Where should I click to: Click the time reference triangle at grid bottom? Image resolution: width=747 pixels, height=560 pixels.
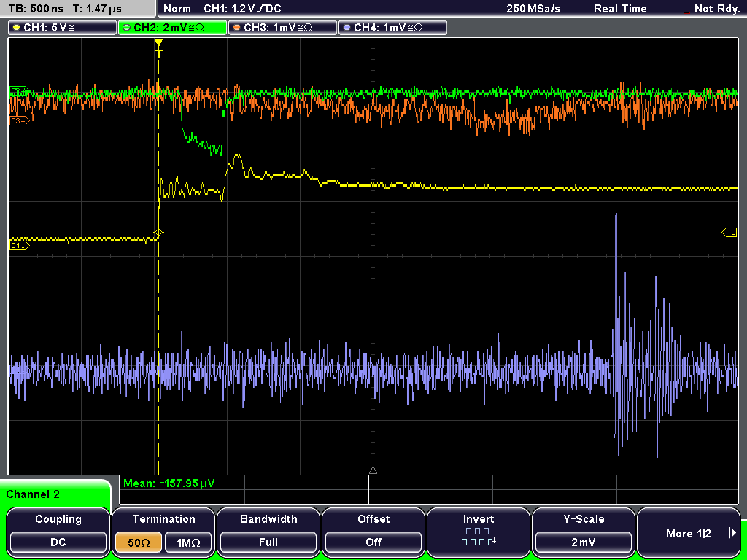373,470
